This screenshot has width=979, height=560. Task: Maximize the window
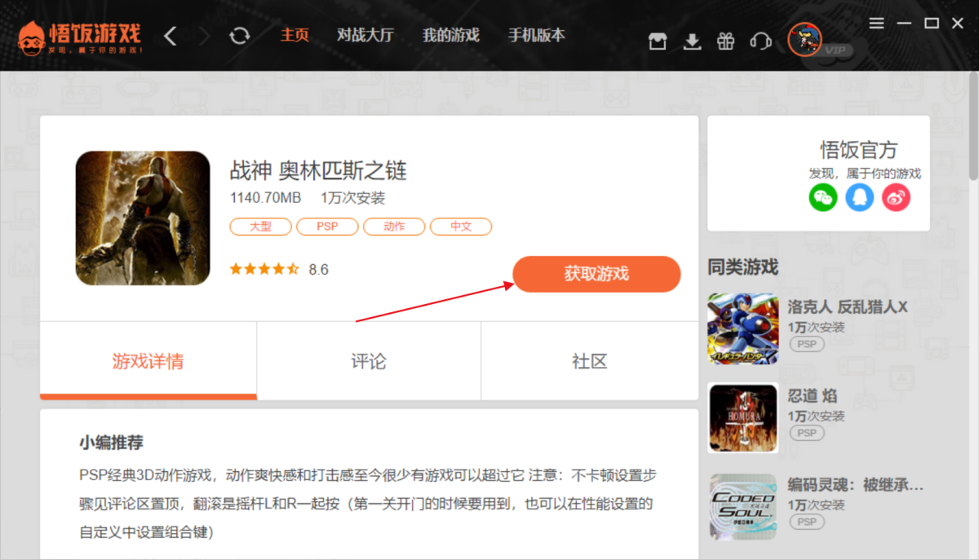tap(932, 23)
